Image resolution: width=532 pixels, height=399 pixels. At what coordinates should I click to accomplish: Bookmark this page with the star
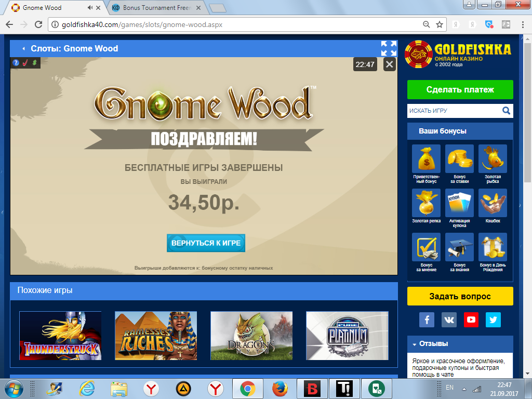(x=440, y=24)
